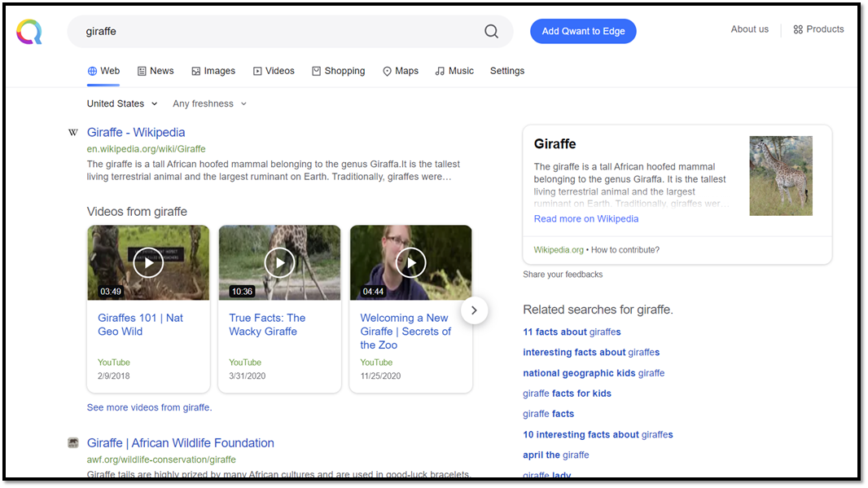Open True Facts: The Wacky Giraffe title
This screenshot has width=868, height=488.
[x=267, y=324]
